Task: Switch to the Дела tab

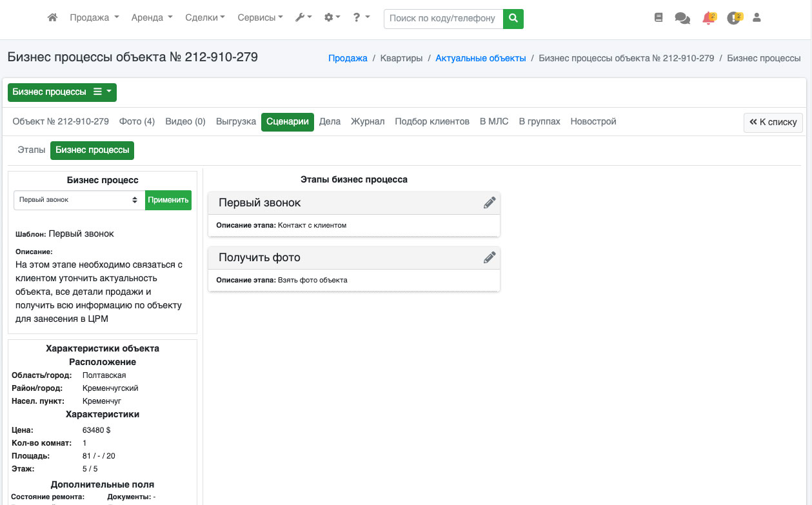Action: pyautogui.click(x=330, y=121)
